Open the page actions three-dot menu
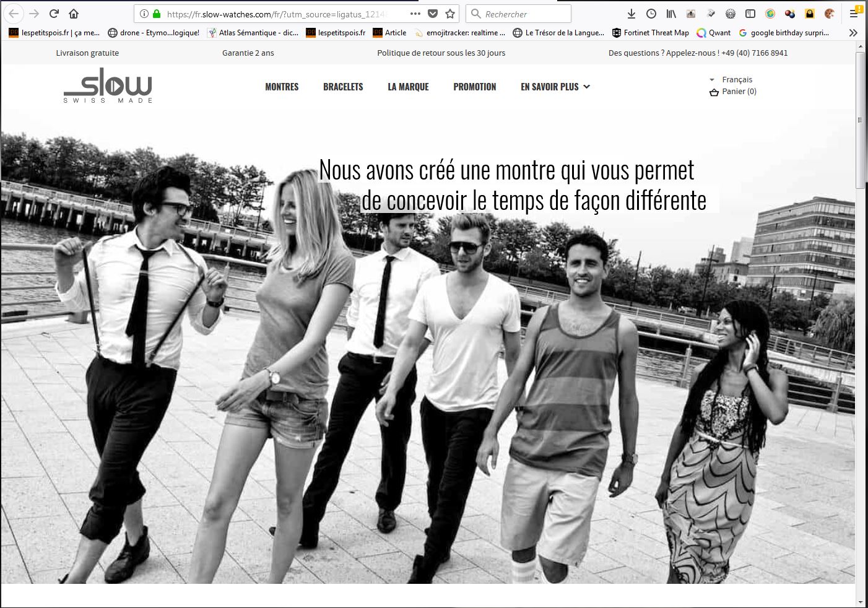 [x=415, y=14]
